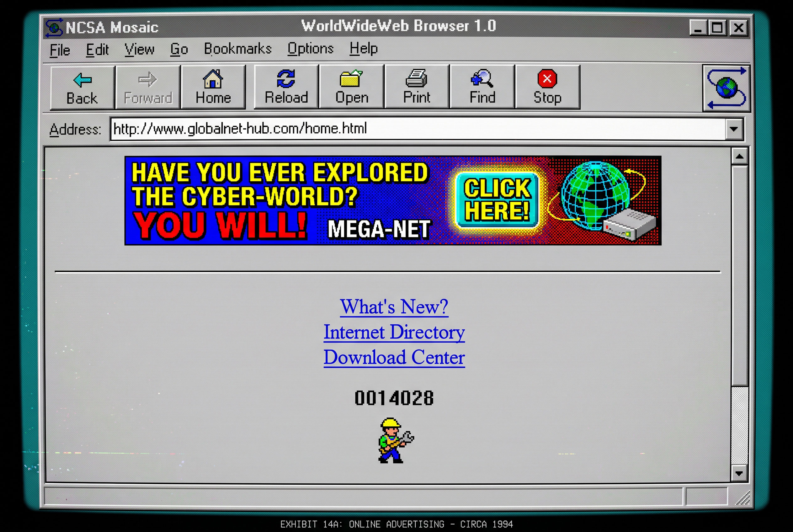Maximize the Mosaic browser window
Viewport: 793px width, 532px height.
717,28
